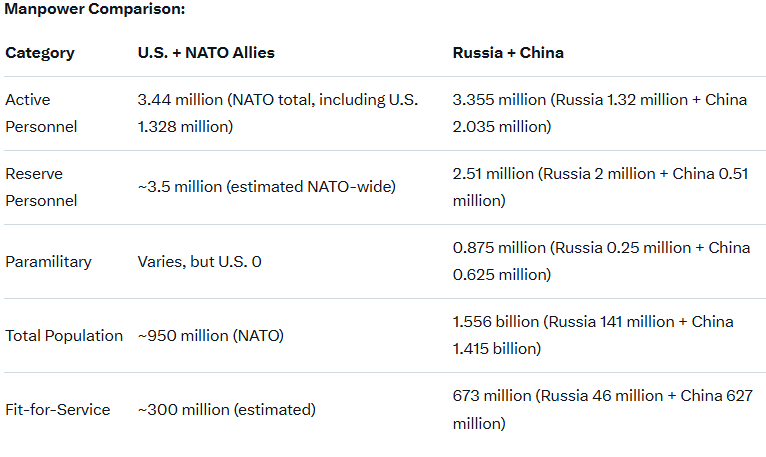This screenshot has height=457, width=766.
Task: Click the Russia + China 2.51 million reserve cell
Action: [601, 187]
